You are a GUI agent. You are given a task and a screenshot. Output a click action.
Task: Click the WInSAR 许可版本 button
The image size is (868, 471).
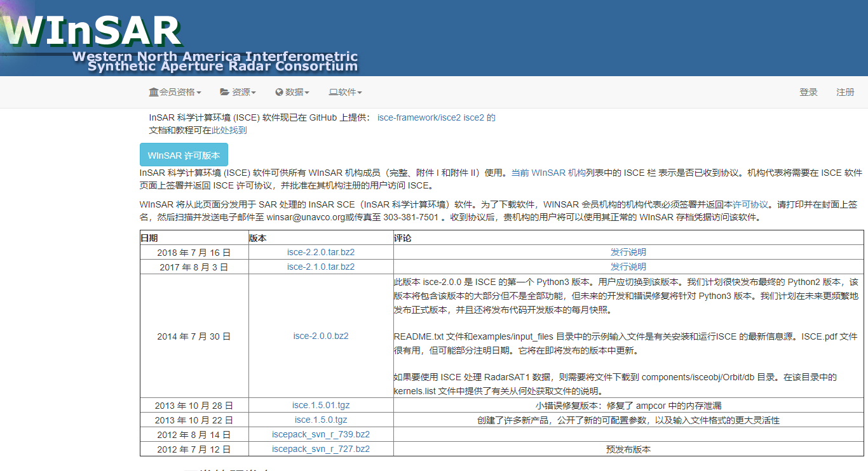[x=184, y=155]
